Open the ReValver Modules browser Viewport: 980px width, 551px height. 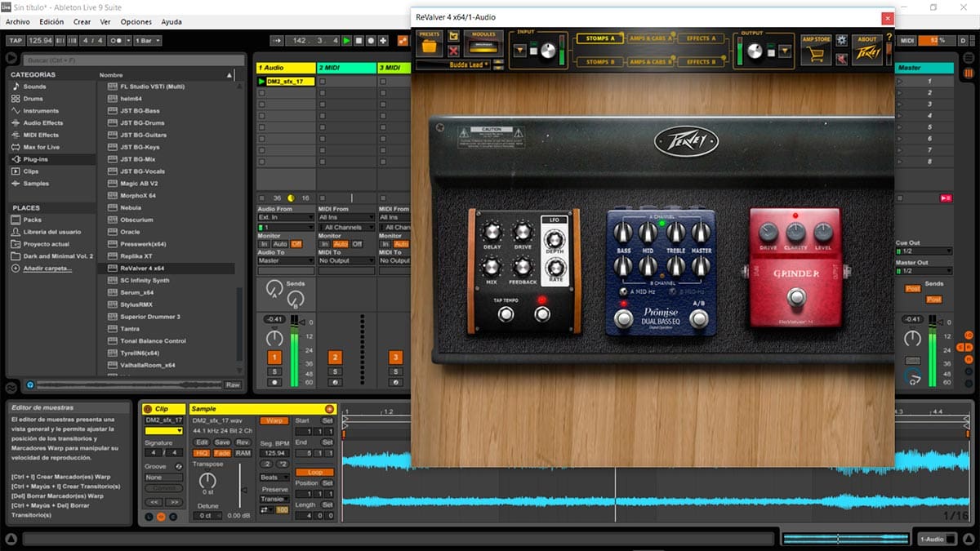coord(483,46)
